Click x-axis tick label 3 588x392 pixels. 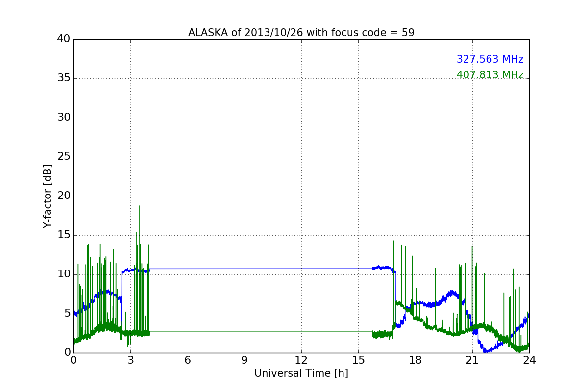tap(130, 360)
